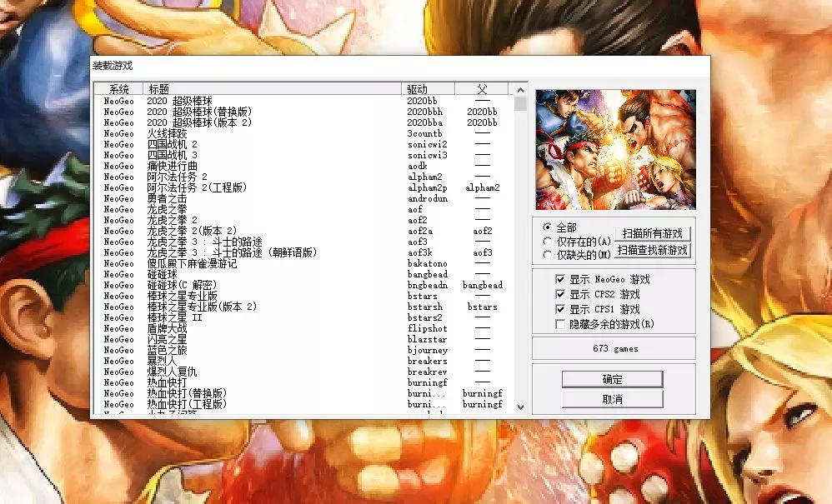Click the parent name bangbead
The image size is (832, 504).
483,285
